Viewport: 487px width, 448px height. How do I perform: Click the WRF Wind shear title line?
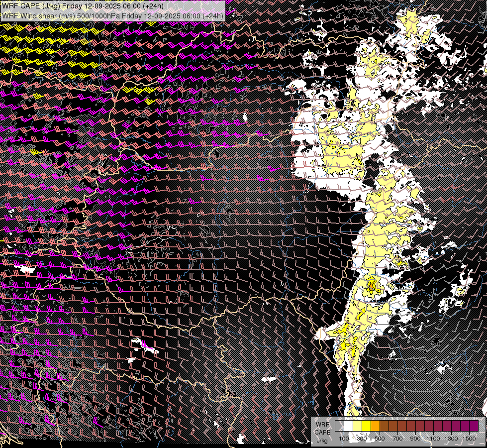pyautogui.click(x=112, y=15)
